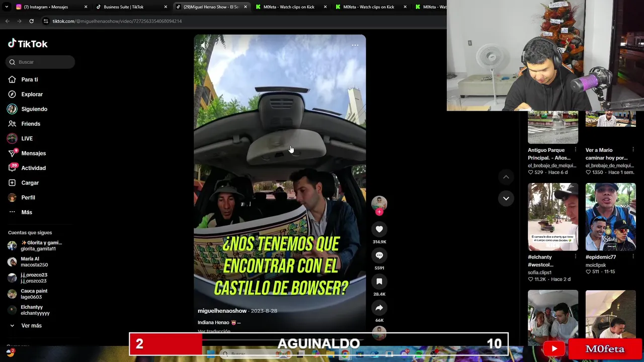Click the red YouTube play badge
644x362 pixels.
tap(554, 348)
